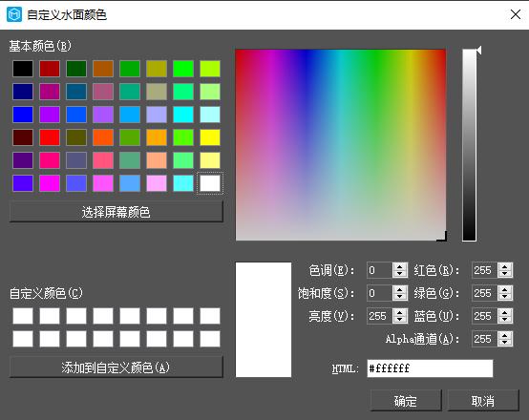529x420 pixels.
Task: Cancel with the 取消 button
Action: 483,401
